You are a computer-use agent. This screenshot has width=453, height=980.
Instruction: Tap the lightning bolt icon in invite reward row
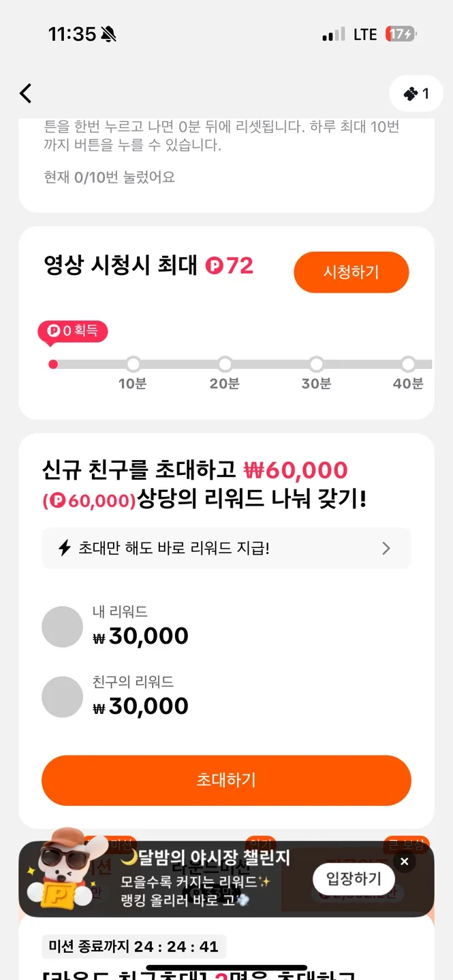pyautogui.click(x=65, y=548)
